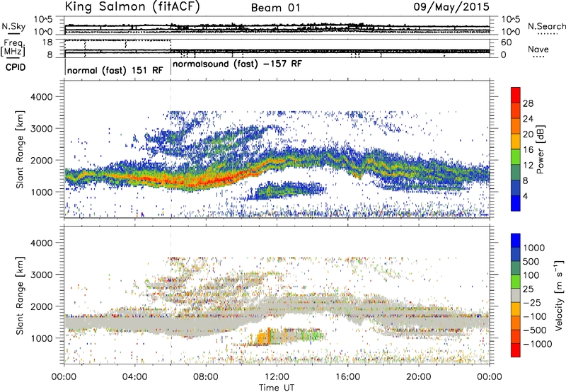Click the '28' dB color bar value
The height and width of the screenshot is (392, 566).
(528, 103)
